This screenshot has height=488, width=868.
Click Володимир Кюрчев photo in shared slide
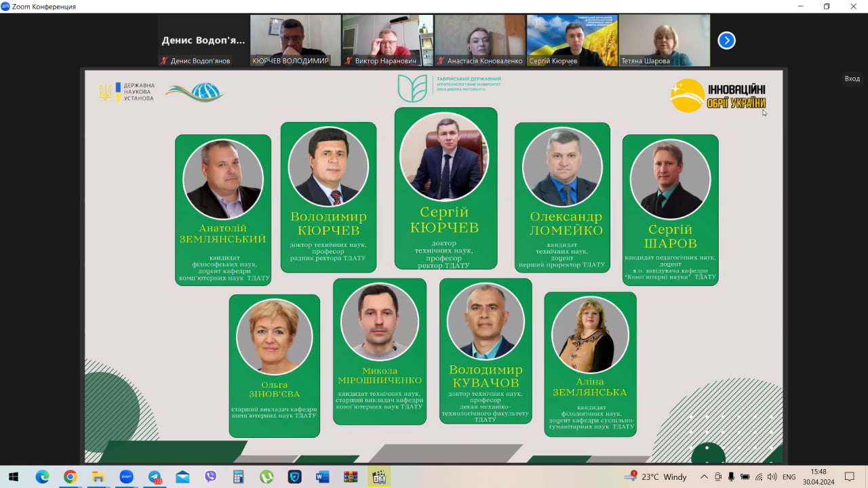328,166
